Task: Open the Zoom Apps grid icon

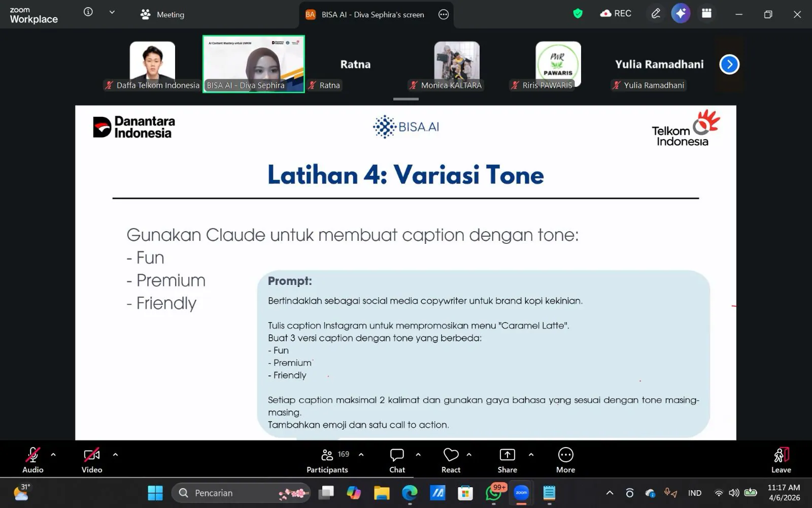Action: 706,14
